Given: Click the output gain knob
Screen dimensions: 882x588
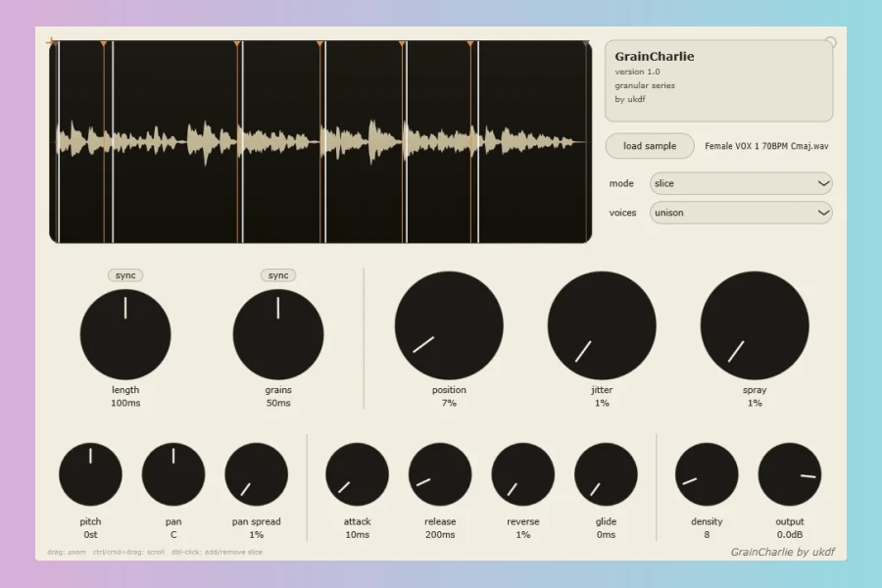Looking at the screenshot, I should 790,474.
